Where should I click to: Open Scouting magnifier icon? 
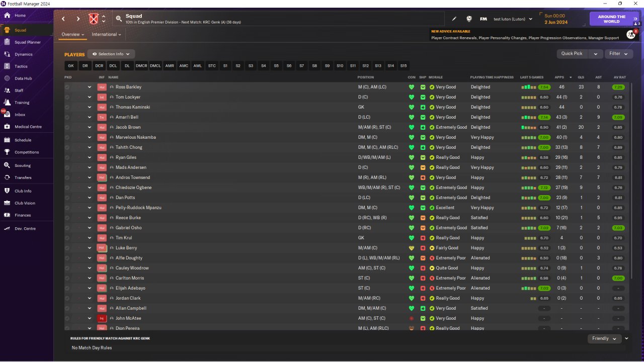point(7,165)
